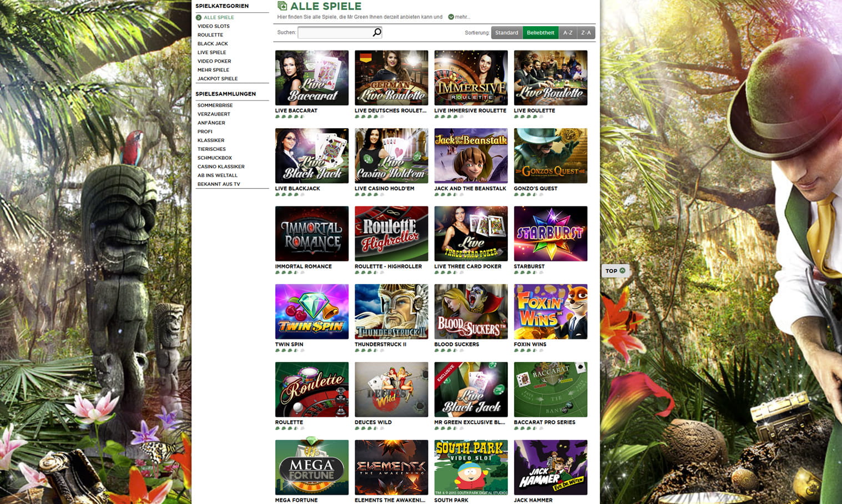Open Bekannt aus TV collection
The image size is (842, 504).
(219, 184)
